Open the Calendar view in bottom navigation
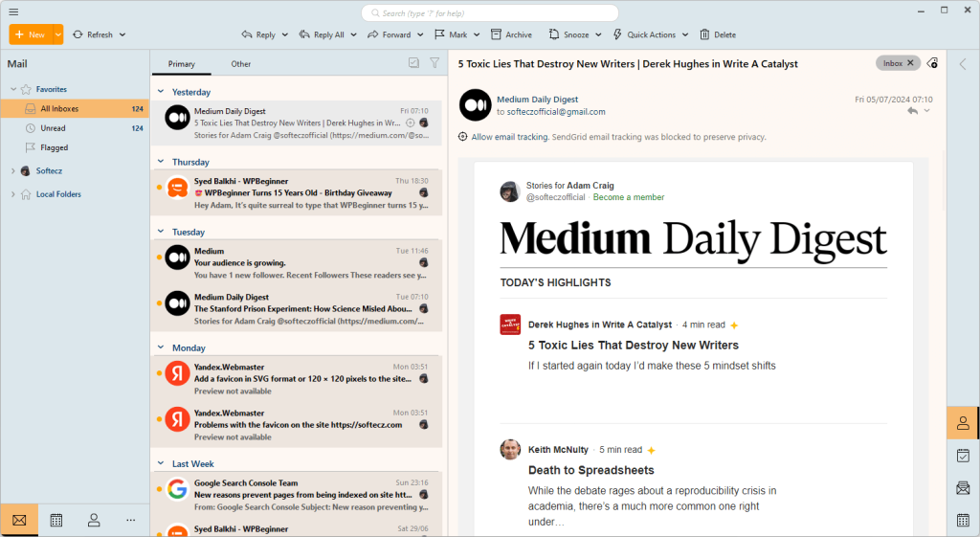This screenshot has width=980, height=537. click(x=56, y=520)
